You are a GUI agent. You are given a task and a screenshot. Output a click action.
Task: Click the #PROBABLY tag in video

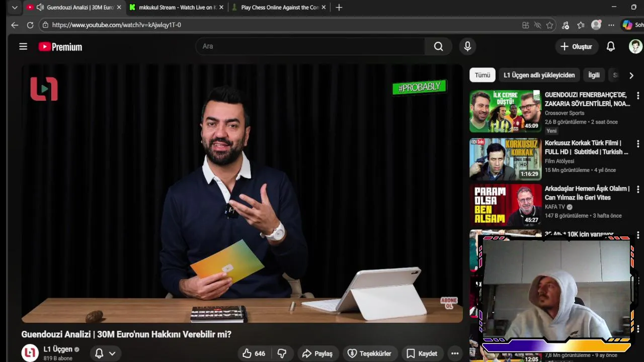click(419, 87)
